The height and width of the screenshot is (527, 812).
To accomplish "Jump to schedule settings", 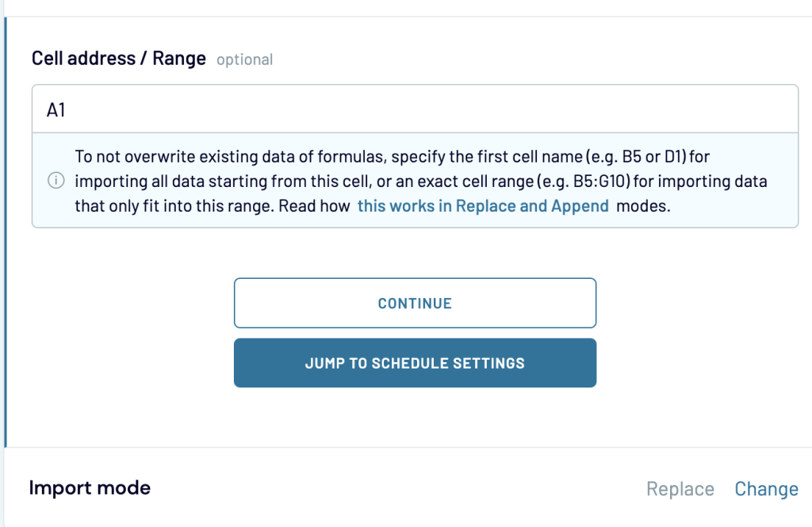I will (x=415, y=363).
